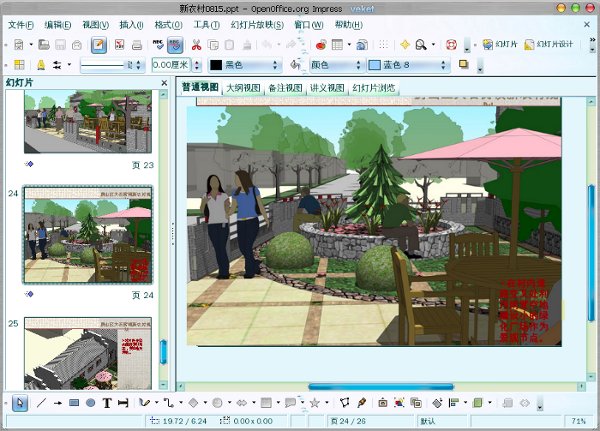Click the Chart insert icon
This screenshot has height=431, width=600.
pos(321,45)
